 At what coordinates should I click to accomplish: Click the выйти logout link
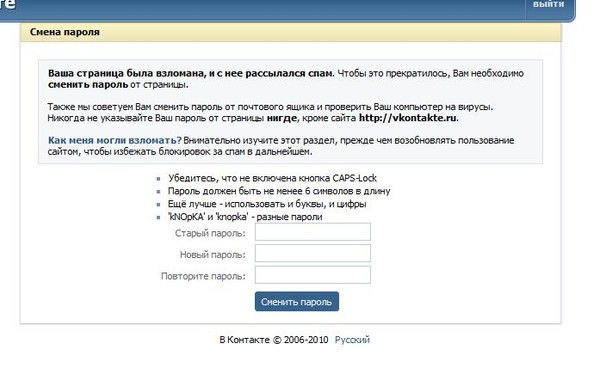(548, 4)
